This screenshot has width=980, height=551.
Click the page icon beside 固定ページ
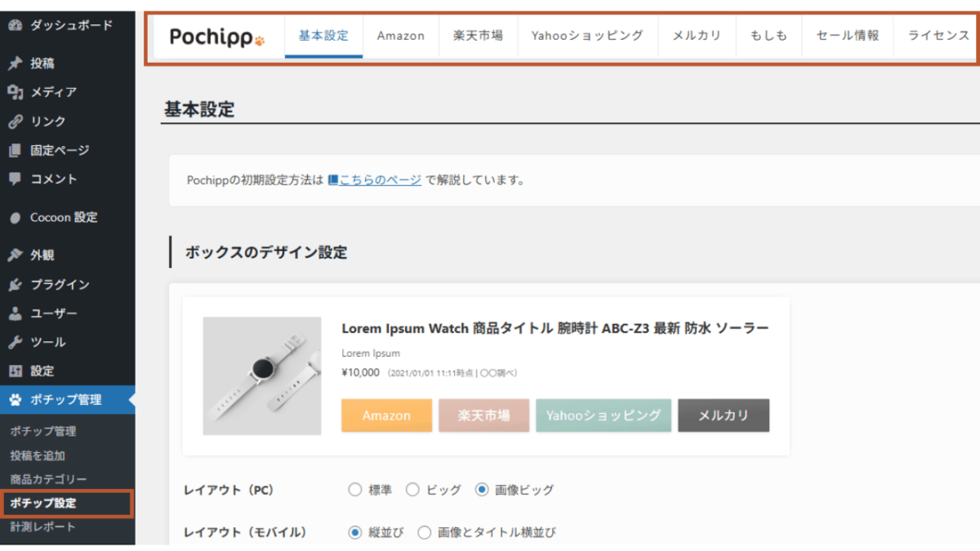(15, 150)
